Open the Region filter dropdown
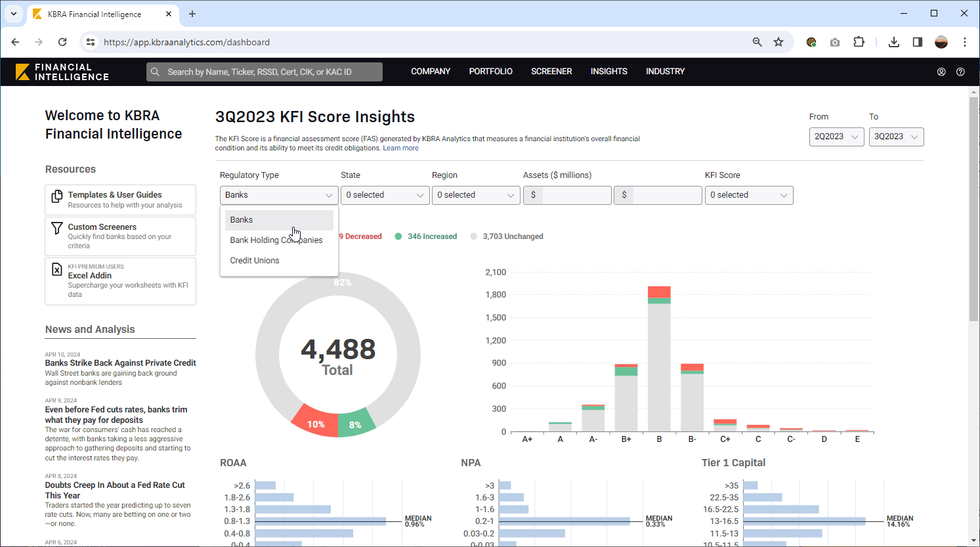 click(x=475, y=195)
